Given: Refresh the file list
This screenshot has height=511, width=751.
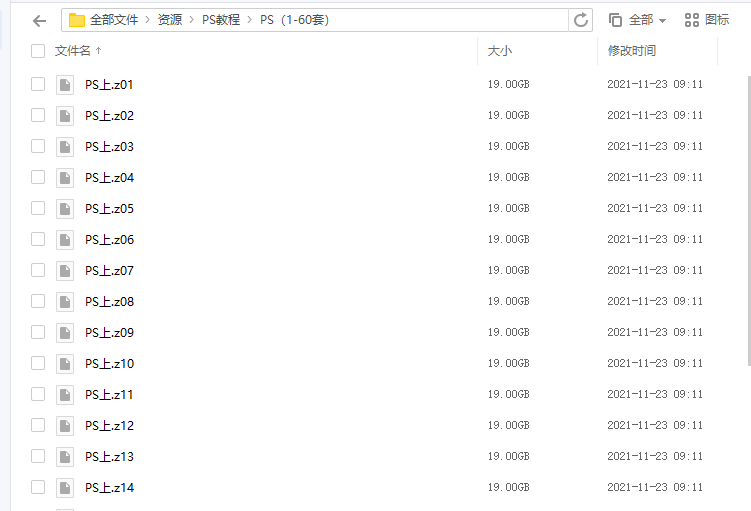Looking at the screenshot, I should [580, 20].
